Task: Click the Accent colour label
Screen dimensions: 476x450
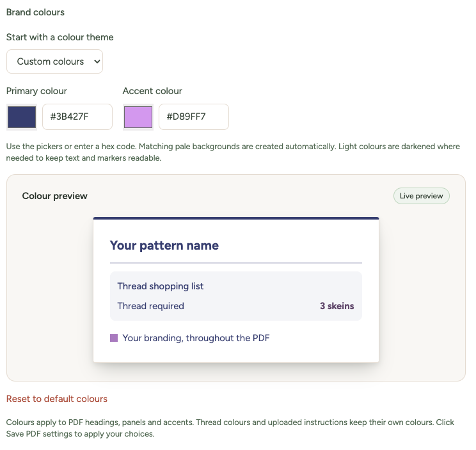Action: [x=152, y=91]
